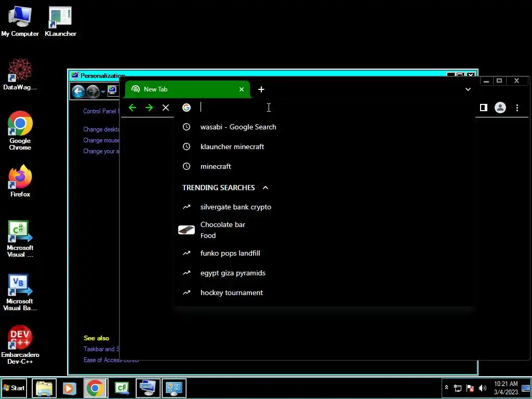Click the Google logo in the address bar
The height and width of the screenshot is (399, 532).
(187, 108)
